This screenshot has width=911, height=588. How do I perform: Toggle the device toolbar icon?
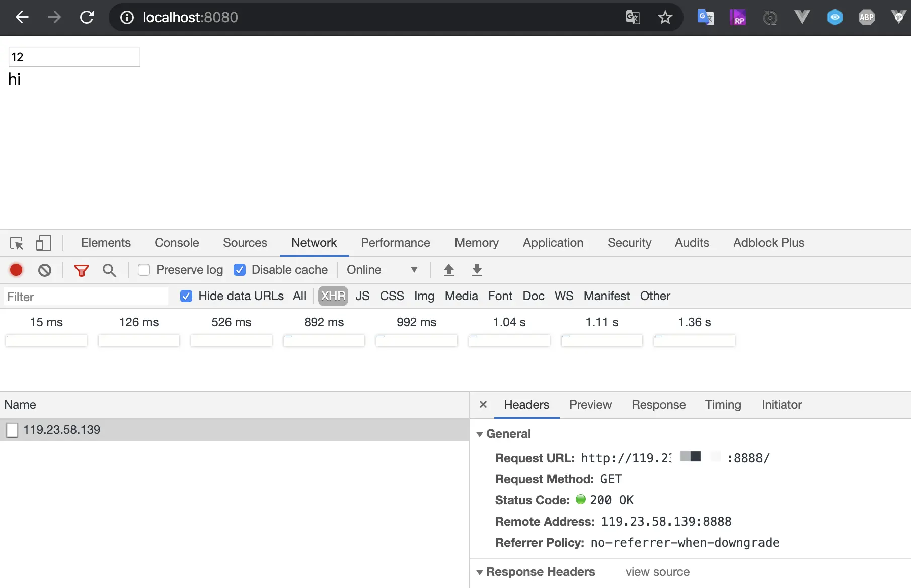[44, 243]
